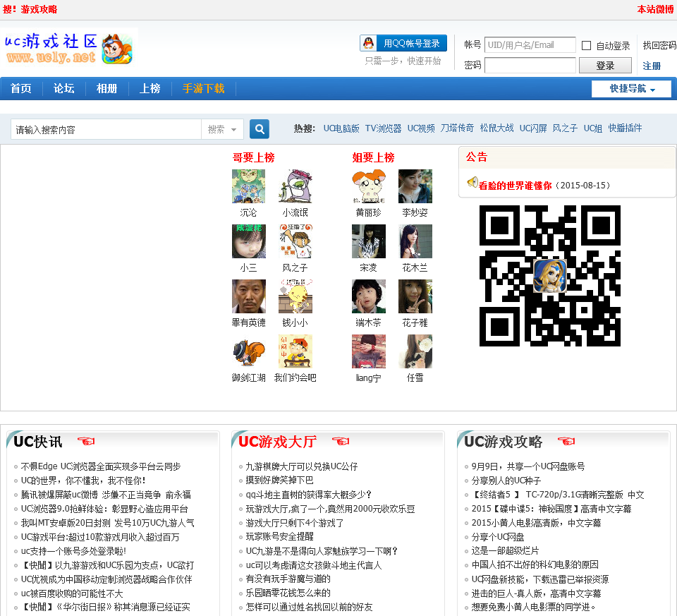
Task: Click the pointing hand icon beside UC游戏大厅
Action: (x=340, y=441)
